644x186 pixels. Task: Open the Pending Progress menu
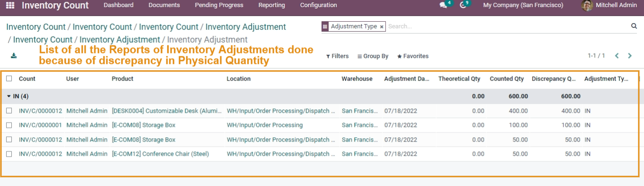click(x=219, y=5)
